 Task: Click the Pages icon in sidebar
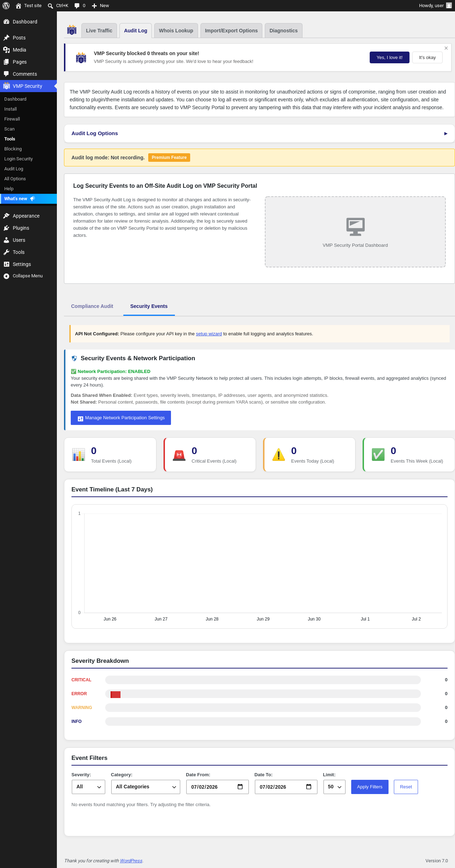click(6, 62)
